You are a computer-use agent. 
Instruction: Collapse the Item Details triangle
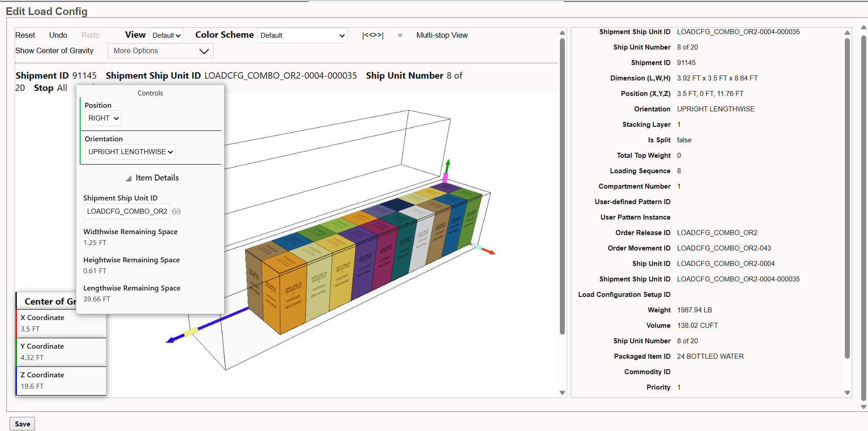129,178
